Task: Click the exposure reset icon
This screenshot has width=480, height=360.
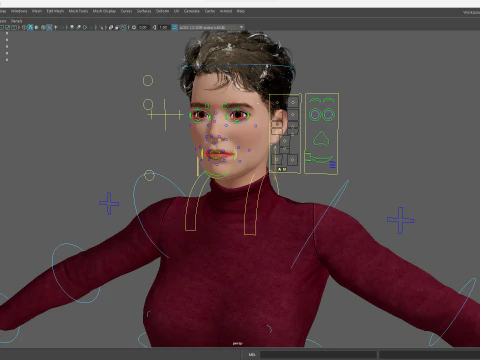Action: click(x=134, y=27)
